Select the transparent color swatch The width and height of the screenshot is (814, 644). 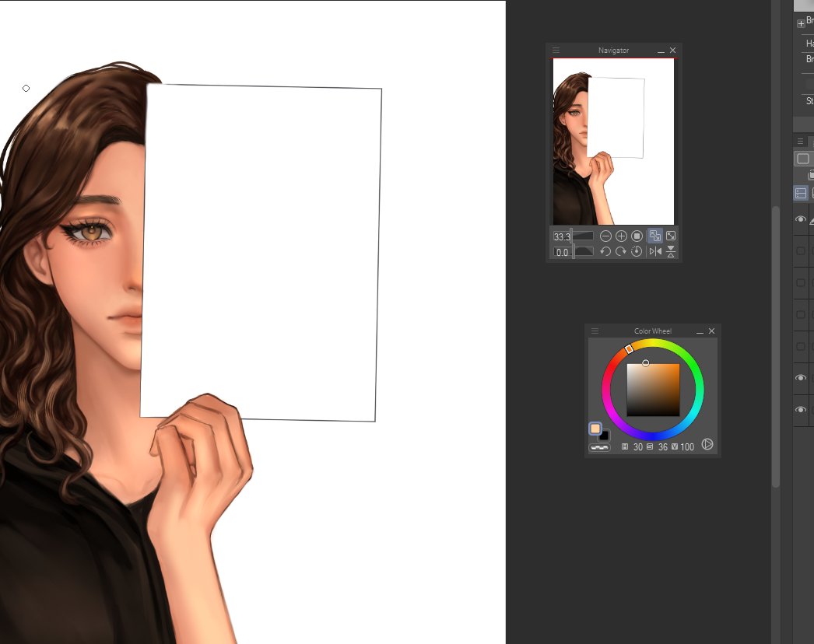(599, 447)
